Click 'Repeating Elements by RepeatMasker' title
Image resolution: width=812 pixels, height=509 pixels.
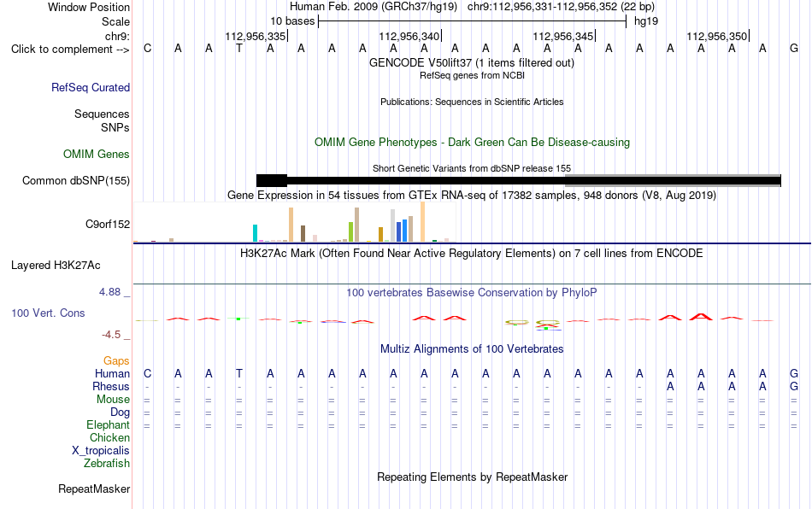[x=473, y=477]
